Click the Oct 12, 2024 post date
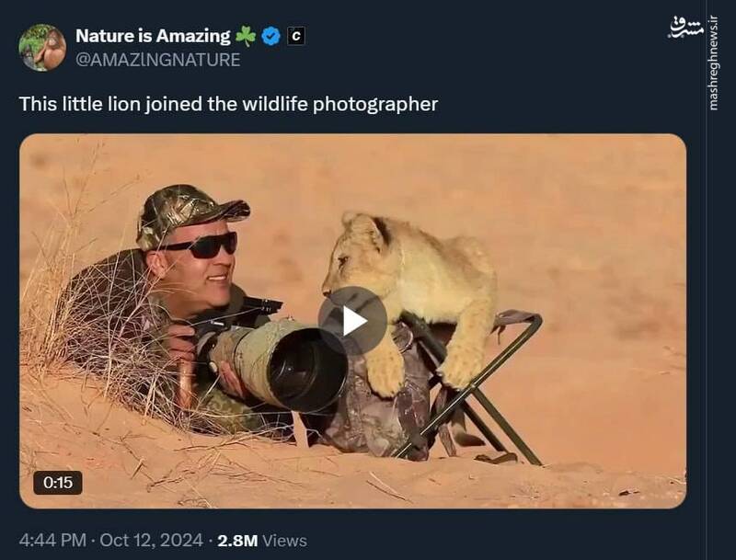The height and width of the screenshot is (560, 736). [x=153, y=541]
